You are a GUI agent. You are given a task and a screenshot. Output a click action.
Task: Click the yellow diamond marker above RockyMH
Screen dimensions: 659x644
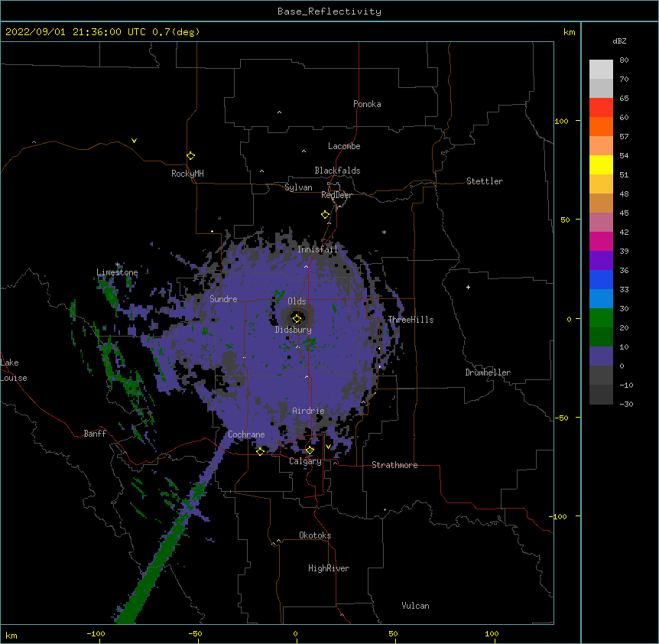point(190,156)
